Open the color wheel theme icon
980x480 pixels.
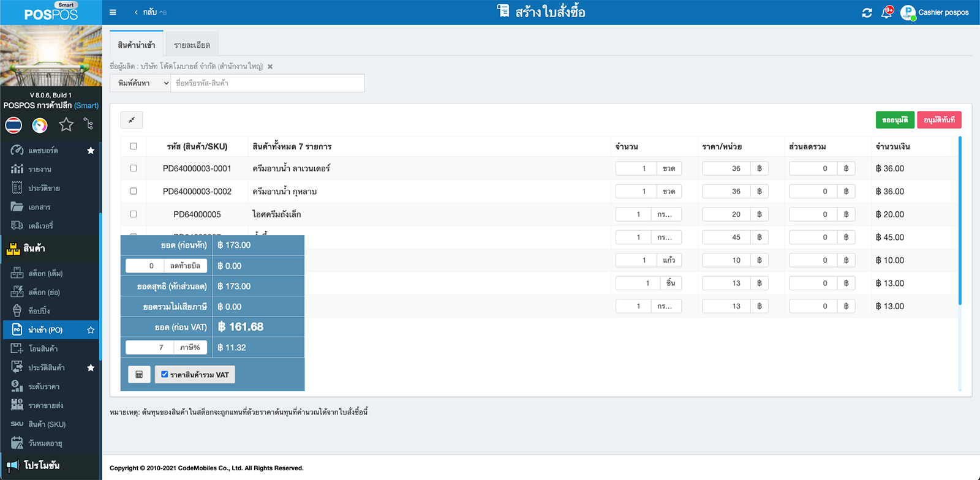(40, 125)
